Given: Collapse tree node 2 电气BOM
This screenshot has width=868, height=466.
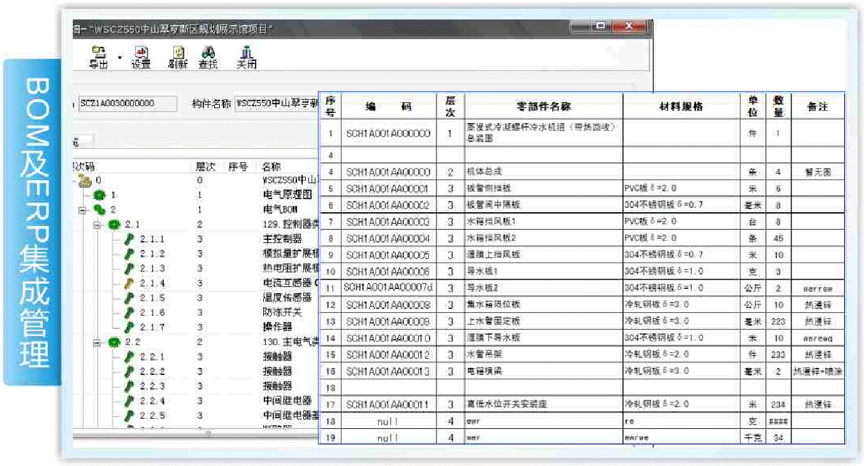Looking at the screenshot, I should pos(82,210).
